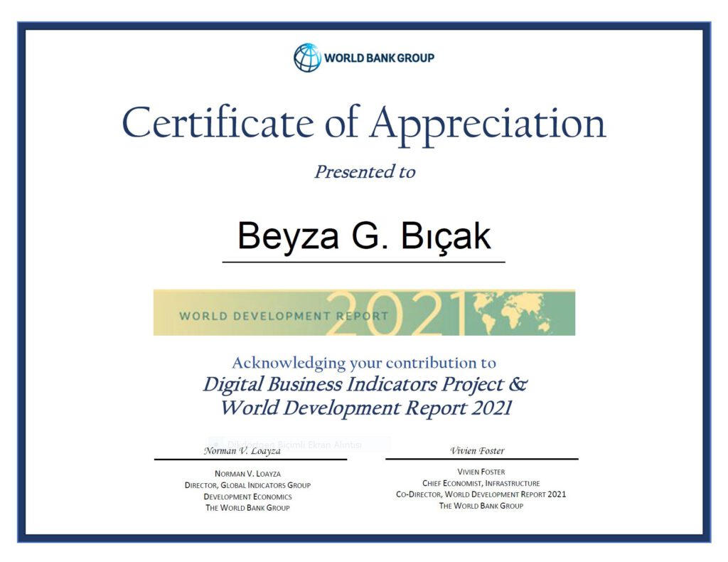Click "Digital Business Indicators Project &" line
This screenshot has height=562, width=728.
[x=365, y=385]
